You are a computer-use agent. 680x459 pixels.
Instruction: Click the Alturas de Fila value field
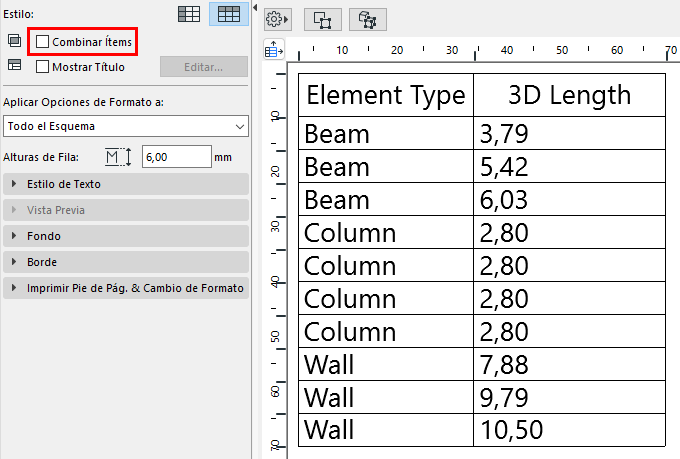[176, 157]
